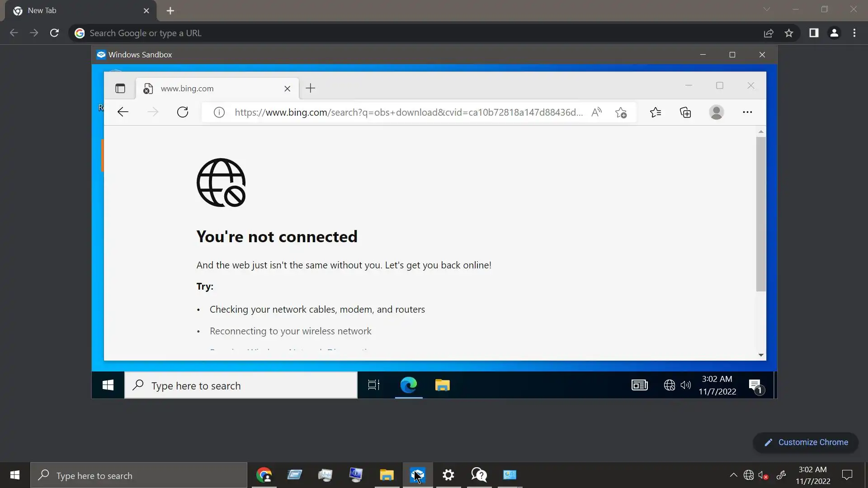This screenshot has height=488, width=868.
Task: Click Edge profile avatar icon
Action: 716,112
